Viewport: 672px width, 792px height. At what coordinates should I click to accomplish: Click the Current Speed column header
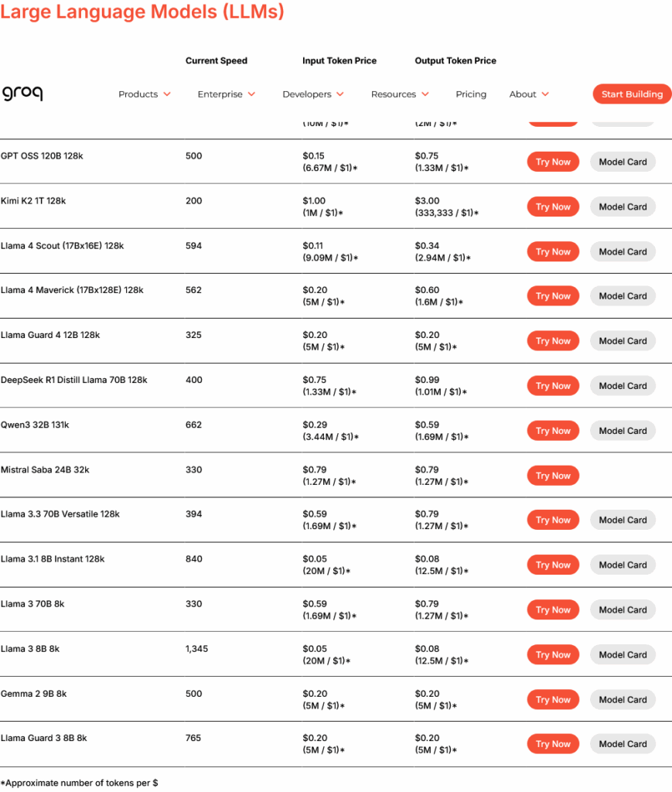pos(216,60)
